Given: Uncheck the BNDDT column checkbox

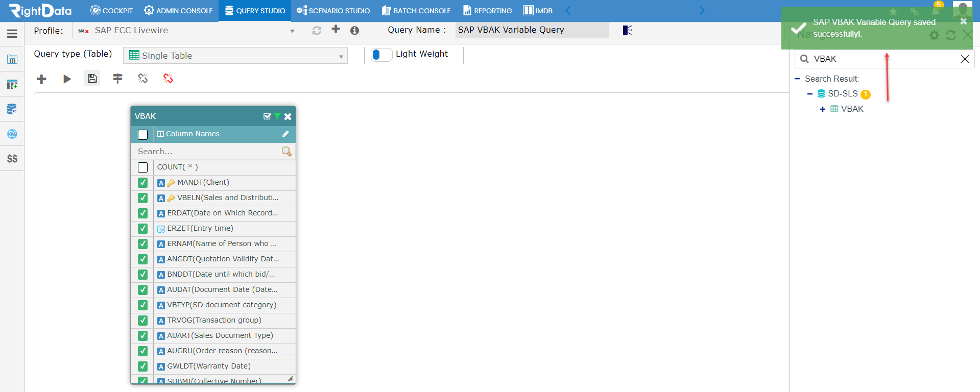Looking at the screenshot, I should tap(143, 275).
